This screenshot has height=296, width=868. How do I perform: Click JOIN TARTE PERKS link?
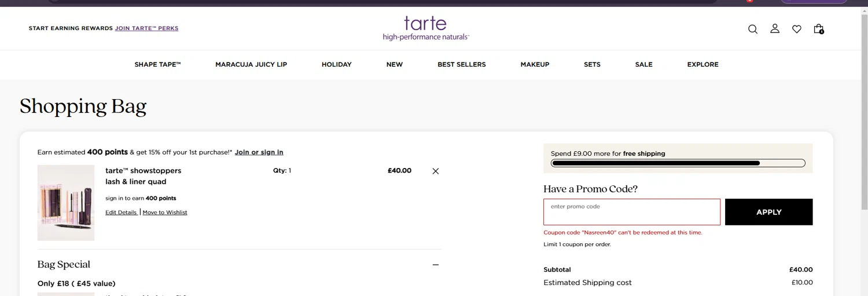(x=147, y=28)
